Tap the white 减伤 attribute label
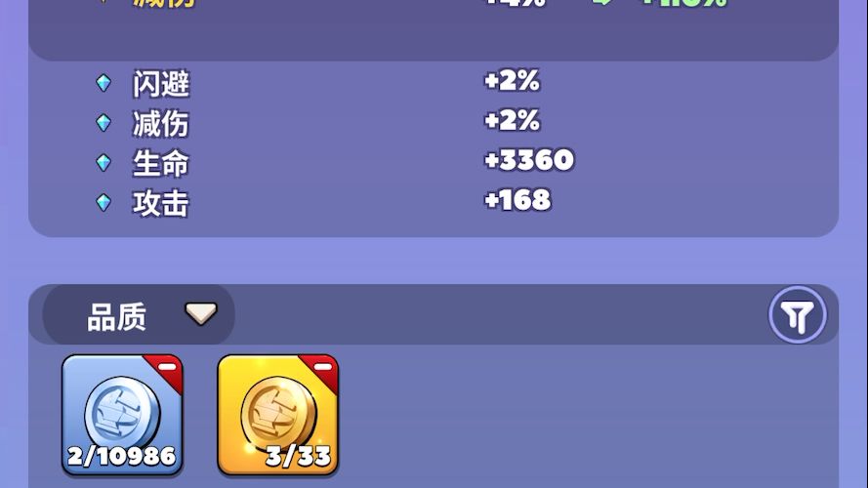This screenshot has height=488, width=868. 161,124
